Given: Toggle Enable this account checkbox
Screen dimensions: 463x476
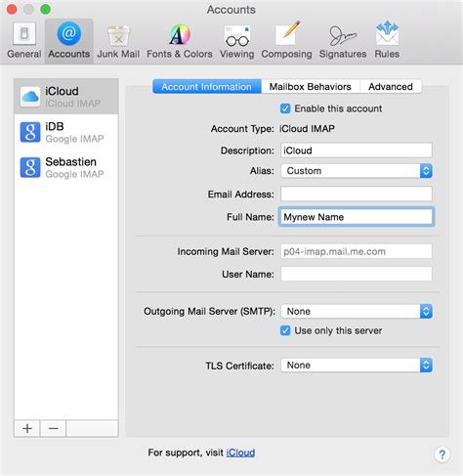Looking at the screenshot, I should pos(285,108).
